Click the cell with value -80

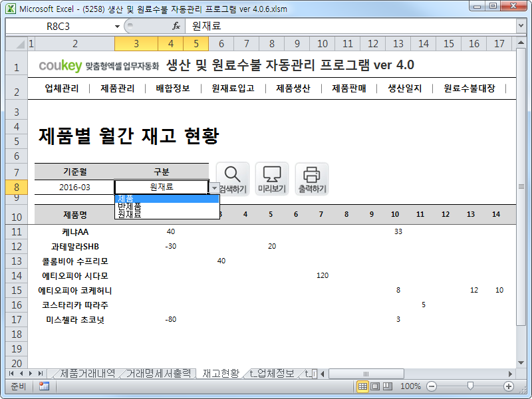pyautogui.click(x=171, y=320)
